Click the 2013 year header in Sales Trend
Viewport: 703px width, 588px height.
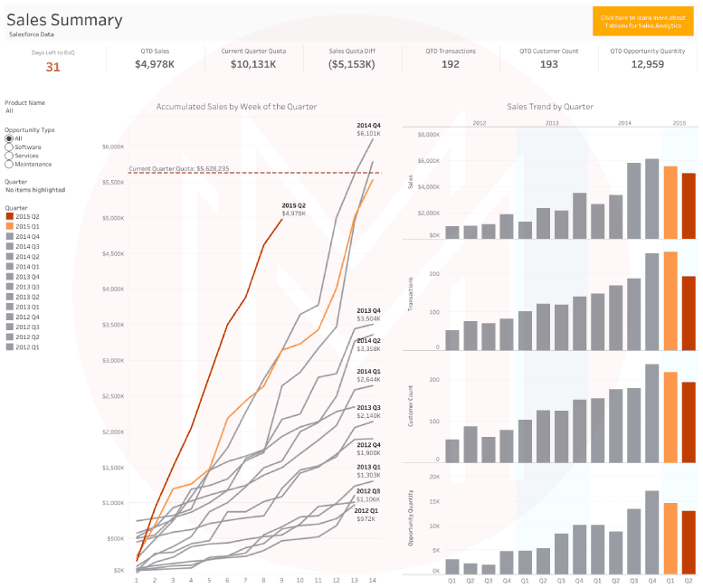coord(552,121)
